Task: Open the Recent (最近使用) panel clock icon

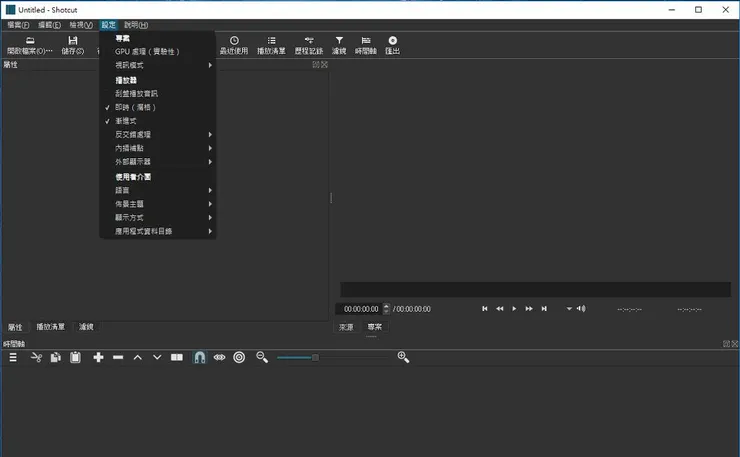Action: (x=234, y=45)
